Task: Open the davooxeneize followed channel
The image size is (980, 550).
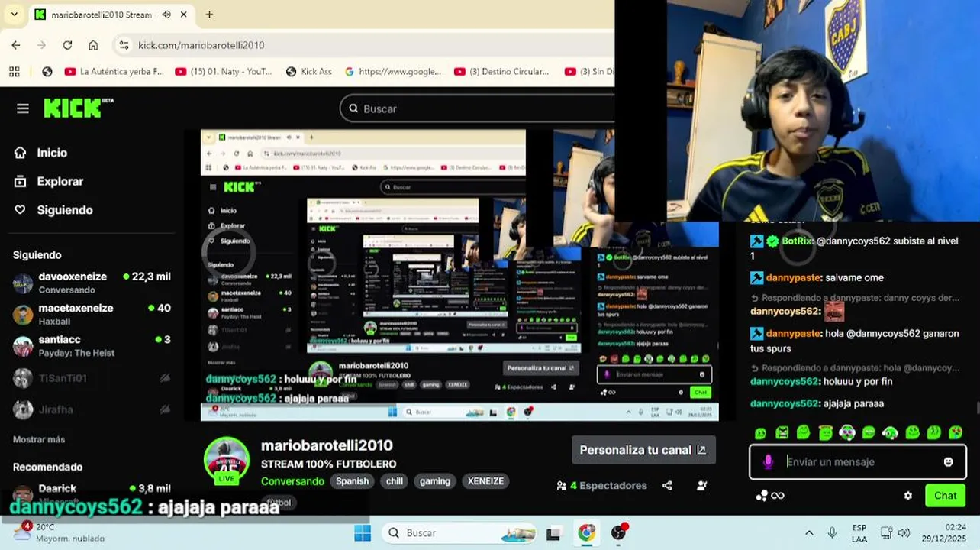Action: (x=92, y=283)
